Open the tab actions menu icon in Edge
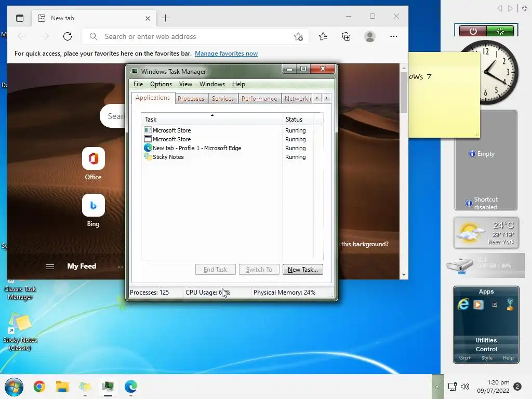Viewport: 532px width, 399px height. point(20,18)
